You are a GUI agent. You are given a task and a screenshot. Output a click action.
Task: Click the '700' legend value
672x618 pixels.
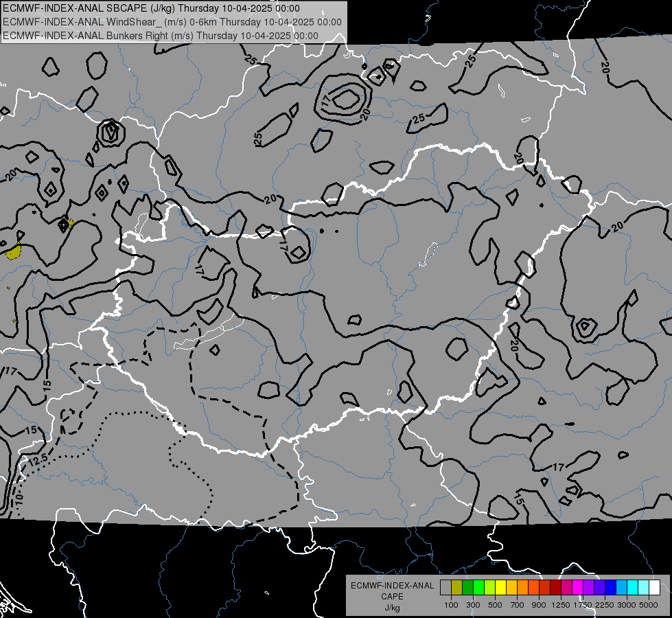click(518, 605)
